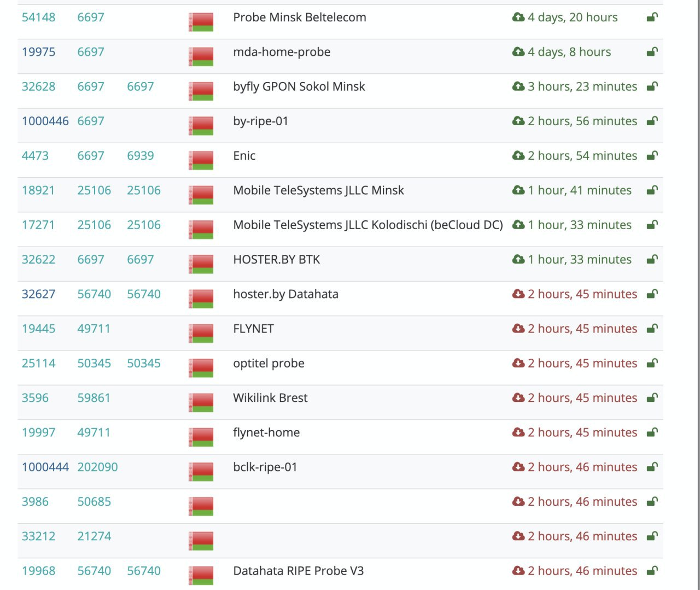Click the '4 days, 20 hours' uptime text

(x=573, y=17)
